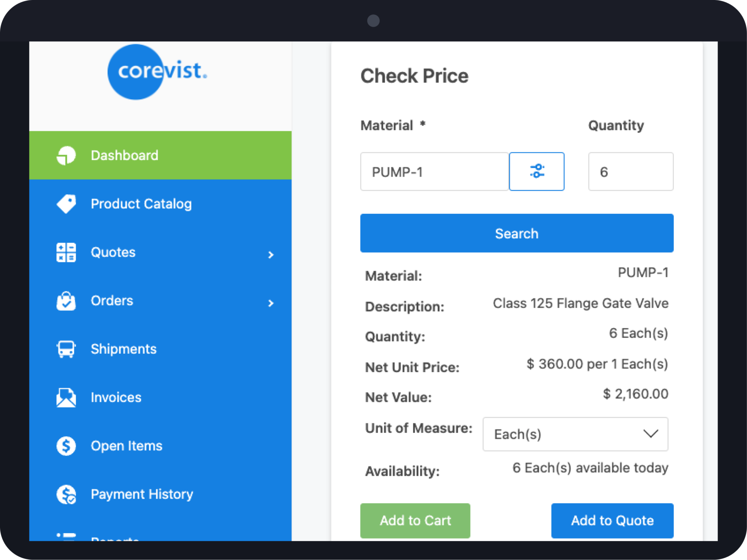Screen dimensions: 747x560
Task: Click the Quotes grid icon
Action: 66,252
